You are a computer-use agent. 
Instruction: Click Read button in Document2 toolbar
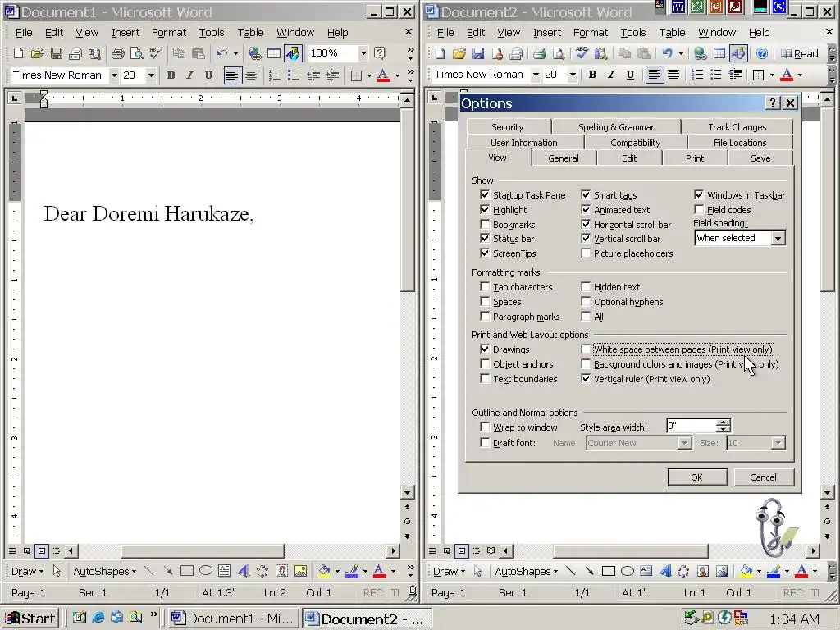pos(800,53)
